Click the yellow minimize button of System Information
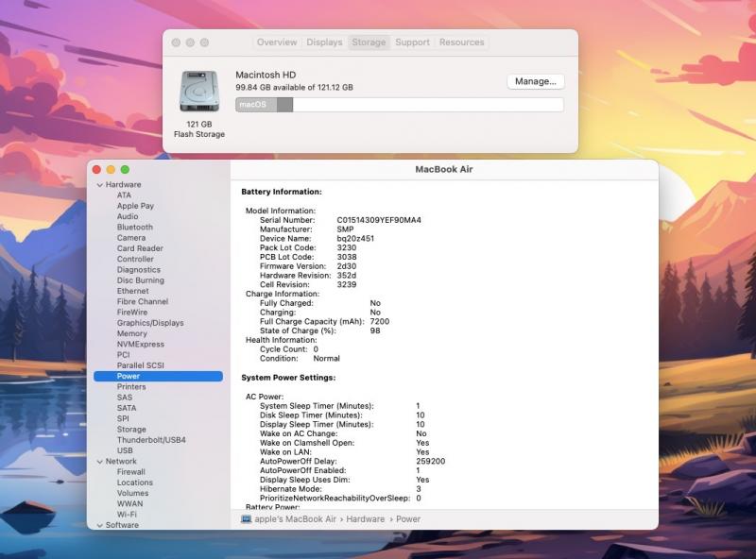756x559 pixels. pyautogui.click(x=111, y=169)
